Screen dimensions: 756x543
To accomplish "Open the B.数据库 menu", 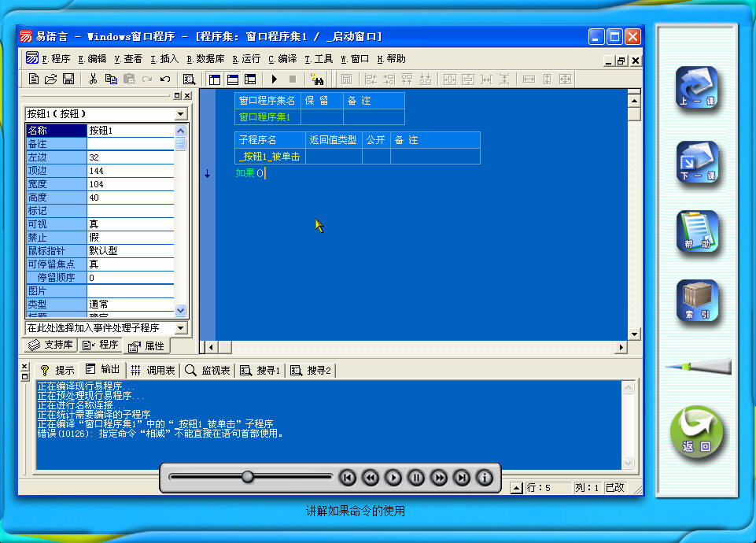I will [205, 59].
